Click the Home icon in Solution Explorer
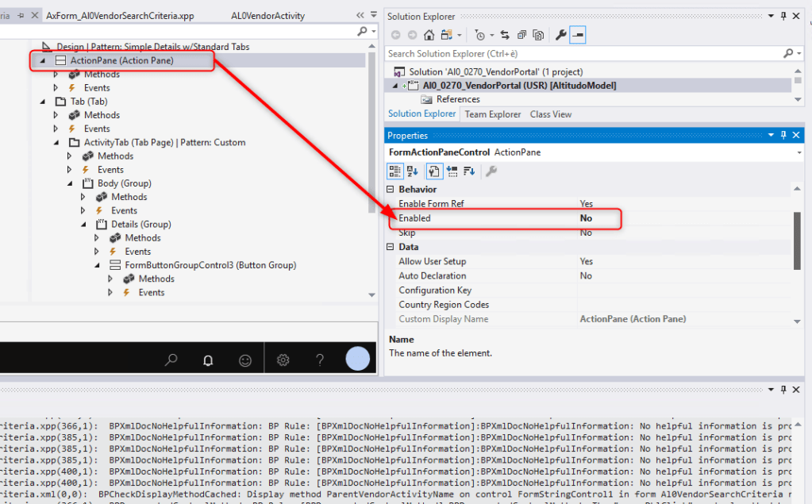The image size is (812, 504). click(x=429, y=35)
